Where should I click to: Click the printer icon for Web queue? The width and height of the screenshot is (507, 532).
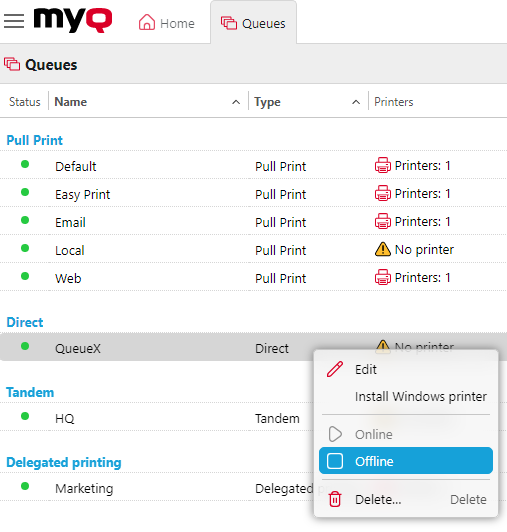tap(383, 277)
